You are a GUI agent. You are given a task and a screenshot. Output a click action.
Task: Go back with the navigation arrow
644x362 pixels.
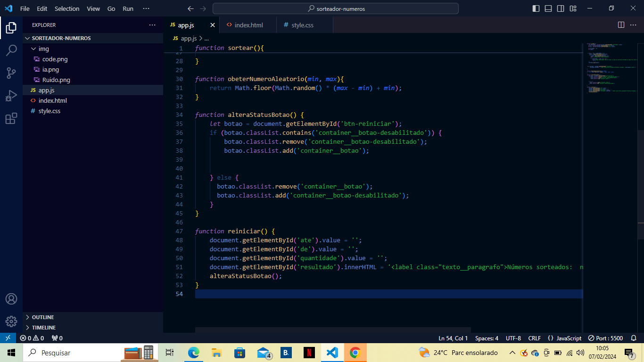(190, 8)
